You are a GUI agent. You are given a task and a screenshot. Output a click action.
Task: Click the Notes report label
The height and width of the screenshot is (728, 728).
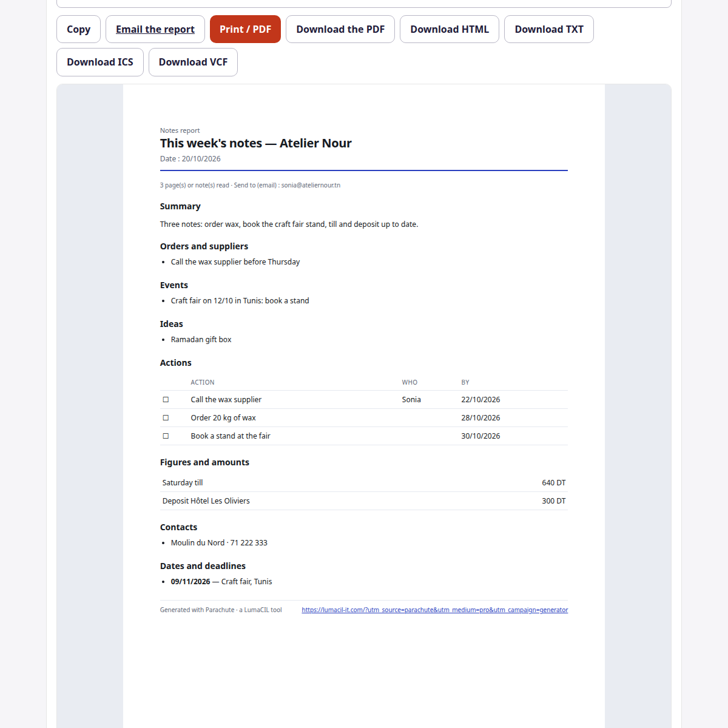pos(180,130)
